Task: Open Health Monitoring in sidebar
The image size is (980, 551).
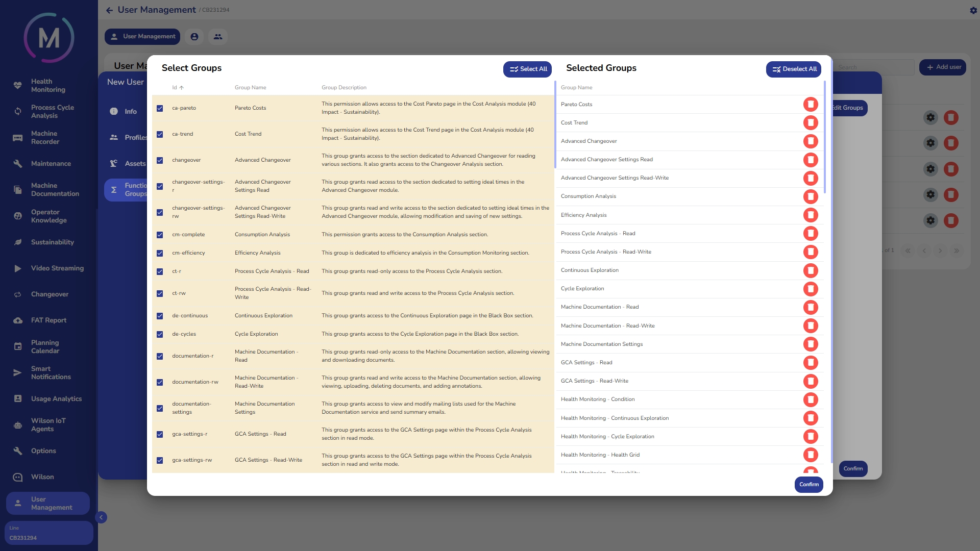Action: pyautogui.click(x=48, y=86)
